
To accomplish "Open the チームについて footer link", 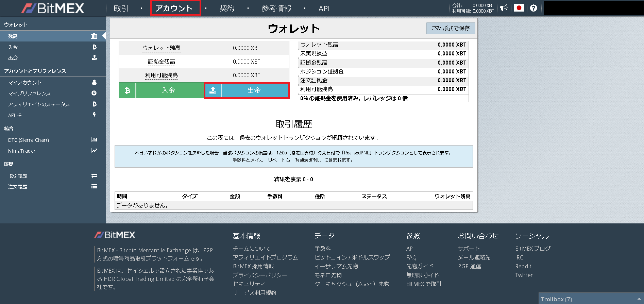I will coord(252,249).
